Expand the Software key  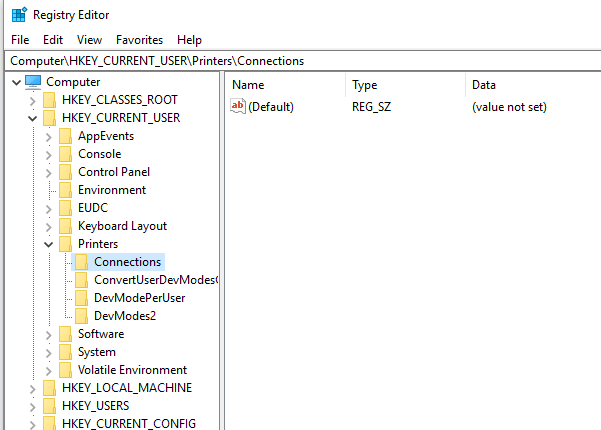click(x=49, y=335)
